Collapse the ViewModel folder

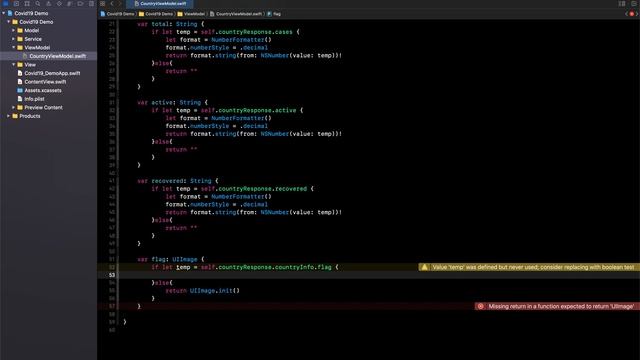(13, 47)
